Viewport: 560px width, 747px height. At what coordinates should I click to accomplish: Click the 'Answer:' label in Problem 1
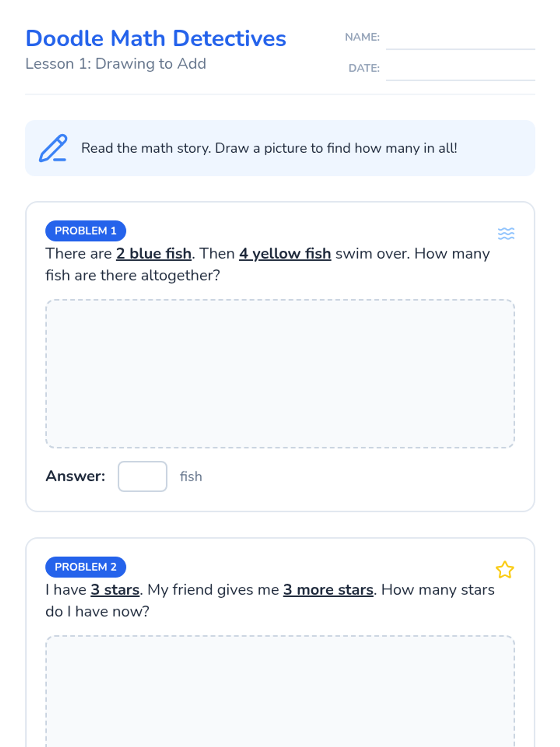pyautogui.click(x=76, y=476)
